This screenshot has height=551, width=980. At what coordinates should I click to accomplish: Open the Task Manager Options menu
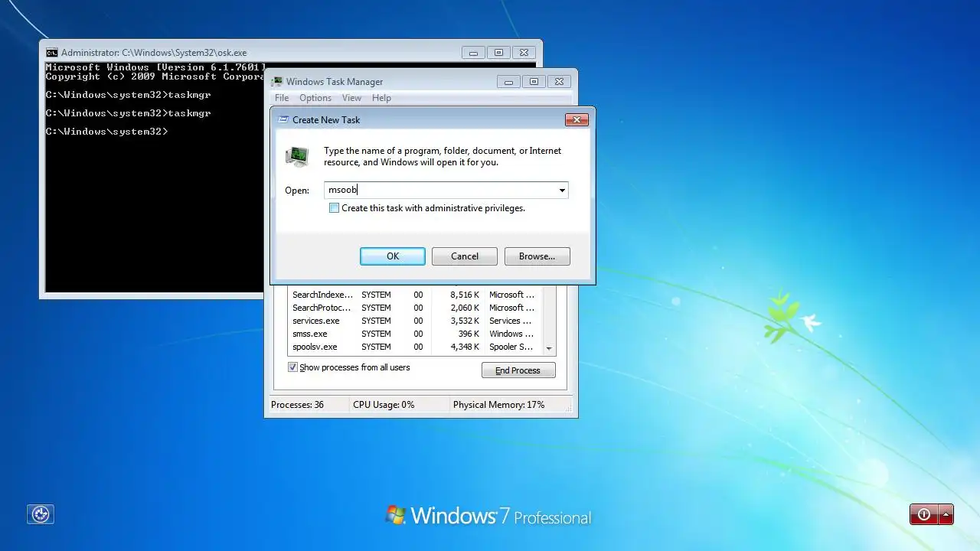coord(315,98)
